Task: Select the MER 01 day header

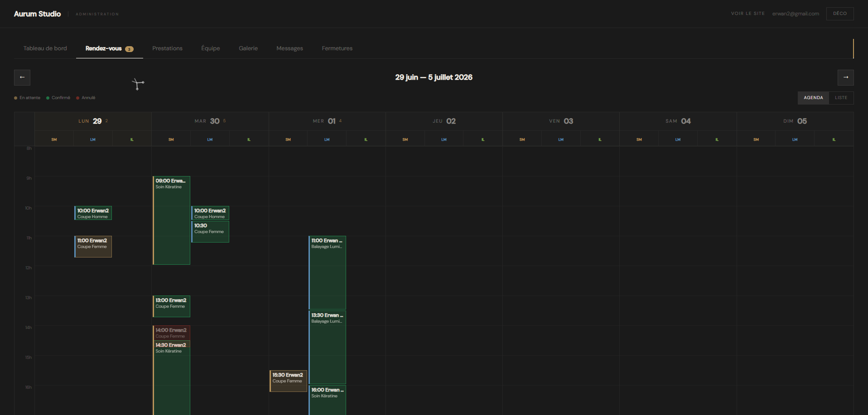Action: pyautogui.click(x=327, y=121)
